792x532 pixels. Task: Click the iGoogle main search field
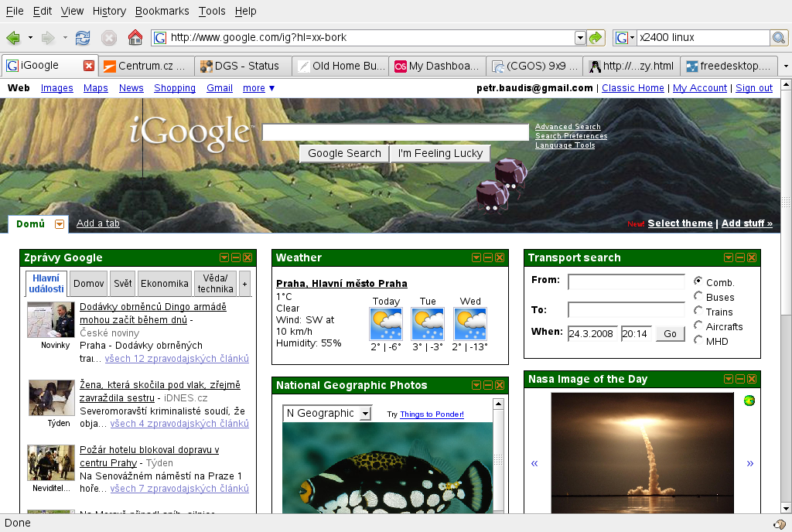[395, 132]
